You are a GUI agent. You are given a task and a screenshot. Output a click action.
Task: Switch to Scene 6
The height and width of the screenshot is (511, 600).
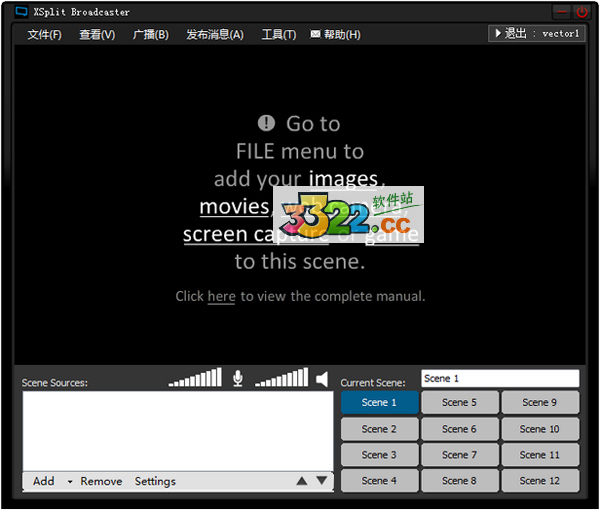460,429
